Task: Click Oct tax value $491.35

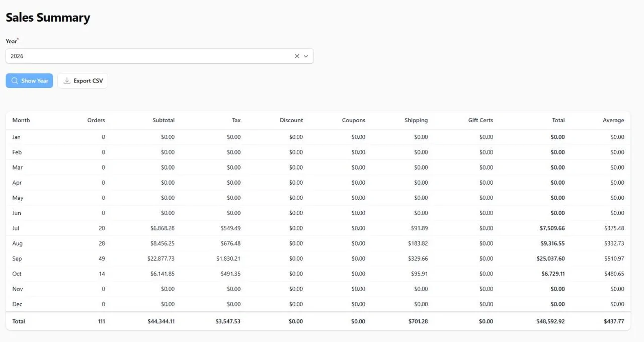Action: click(230, 274)
